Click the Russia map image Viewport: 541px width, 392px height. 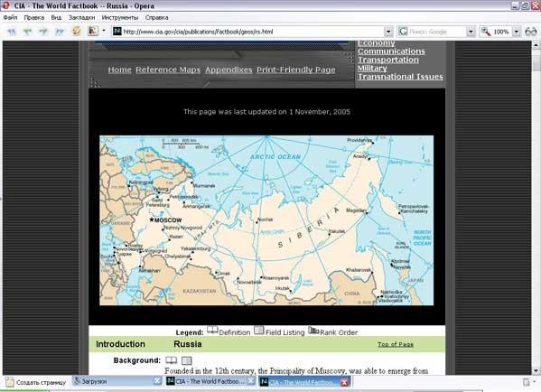click(x=266, y=220)
